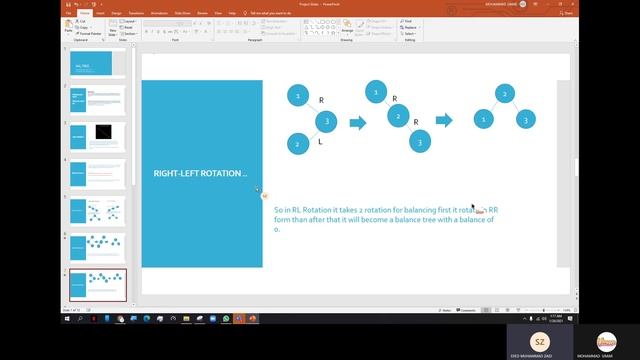Switch to Slide Sorter view in status bar
The height and width of the screenshot is (360, 640).
(497, 310)
